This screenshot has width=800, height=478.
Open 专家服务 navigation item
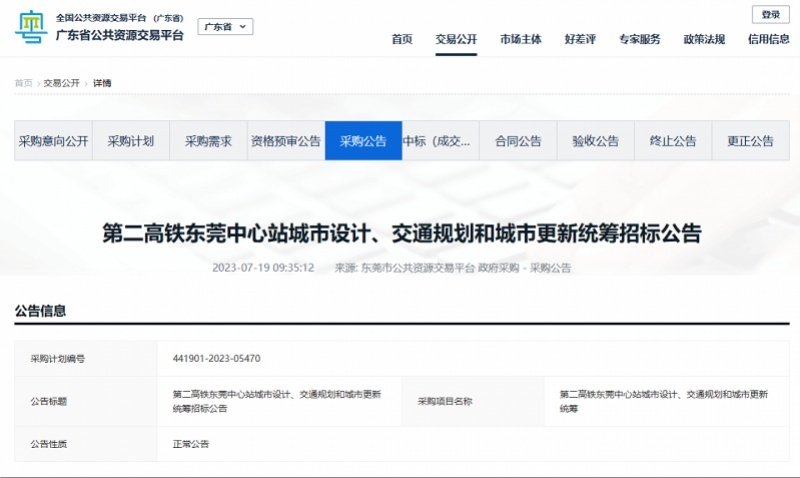click(x=640, y=39)
